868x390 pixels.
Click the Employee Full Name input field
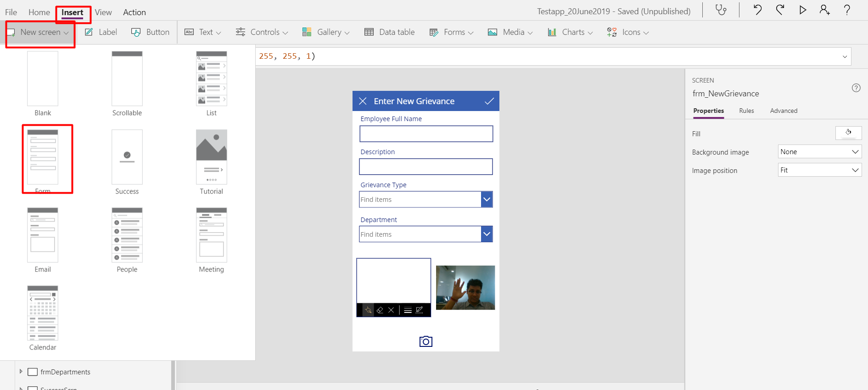[x=426, y=134]
